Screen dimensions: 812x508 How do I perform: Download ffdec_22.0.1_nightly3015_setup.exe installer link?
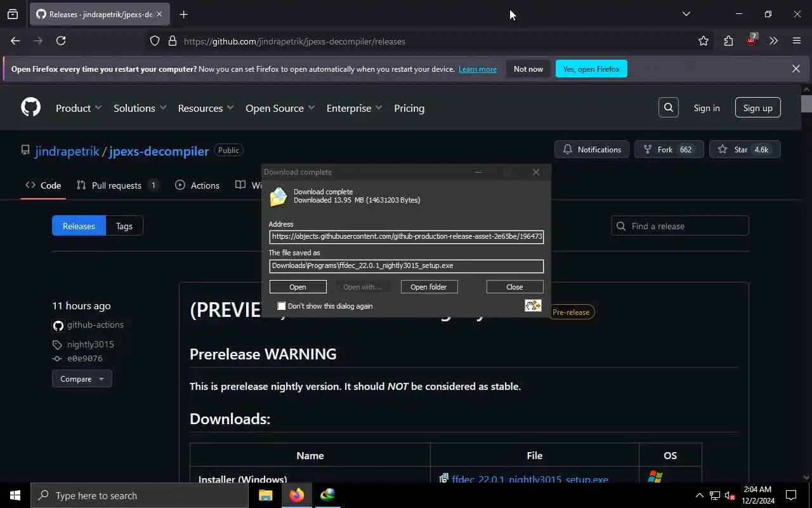[530, 479]
